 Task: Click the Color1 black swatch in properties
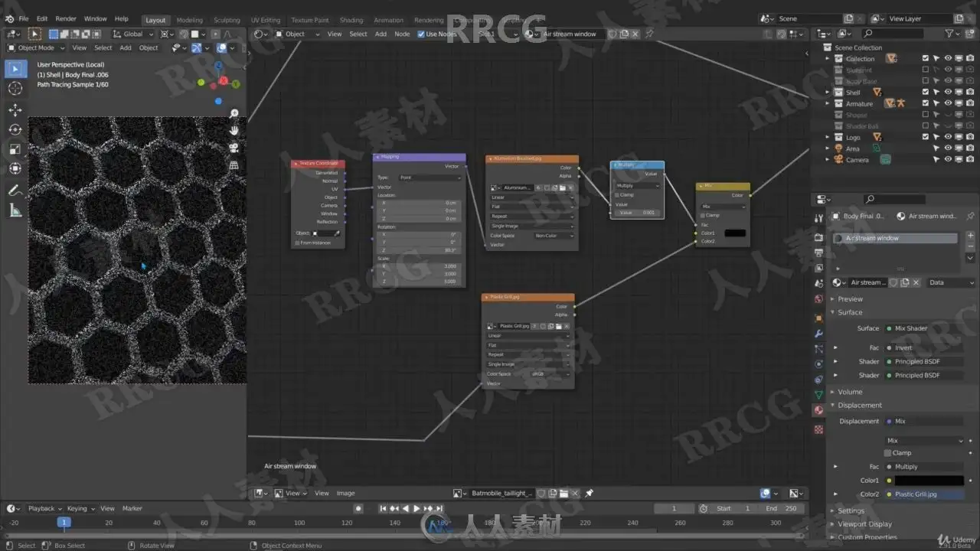click(x=929, y=481)
